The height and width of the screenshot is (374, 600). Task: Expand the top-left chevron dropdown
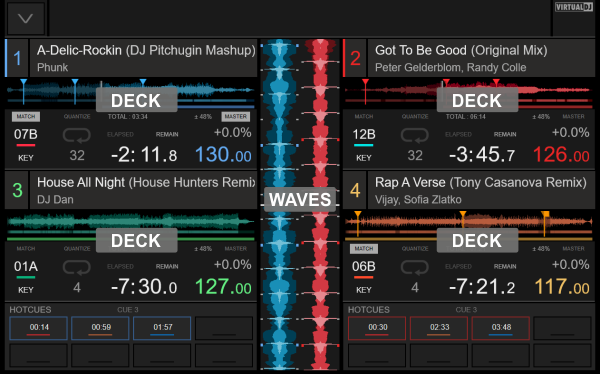[x=26, y=18]
